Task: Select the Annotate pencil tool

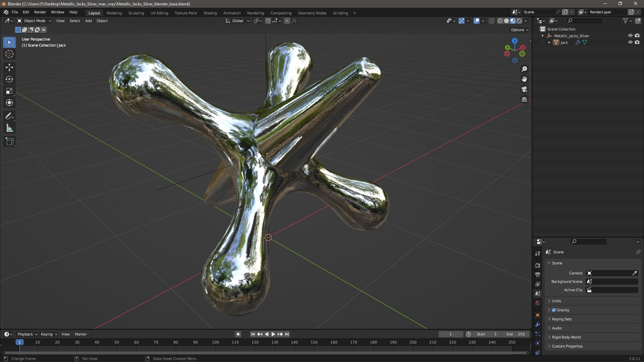Action: 9,116
